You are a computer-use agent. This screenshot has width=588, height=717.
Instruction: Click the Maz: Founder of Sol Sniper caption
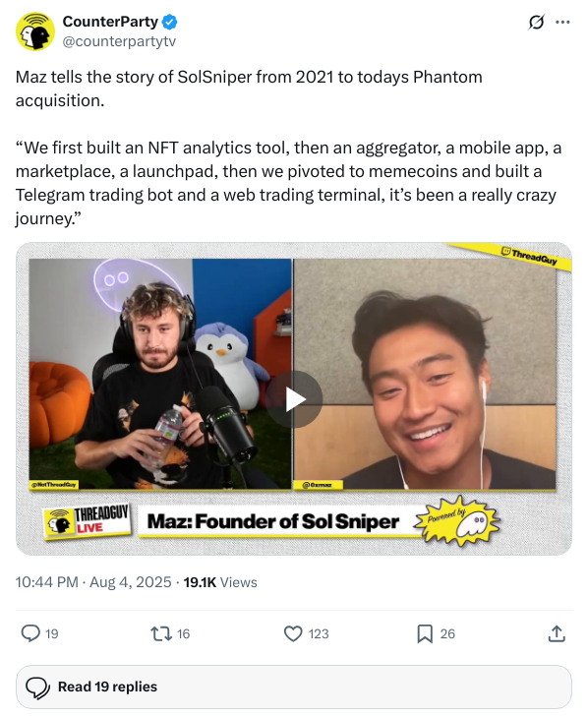(x=273, y=521)
